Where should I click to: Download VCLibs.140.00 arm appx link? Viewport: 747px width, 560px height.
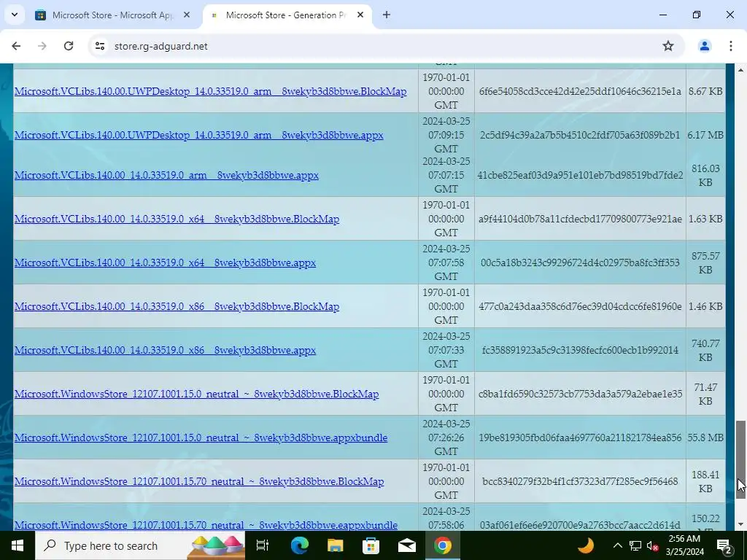166,175
